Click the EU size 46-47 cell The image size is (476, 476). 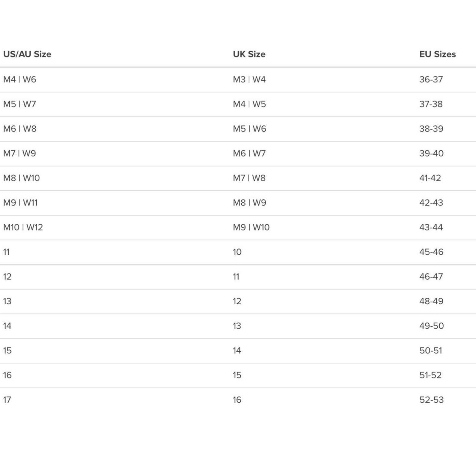(x=431, y=277)
